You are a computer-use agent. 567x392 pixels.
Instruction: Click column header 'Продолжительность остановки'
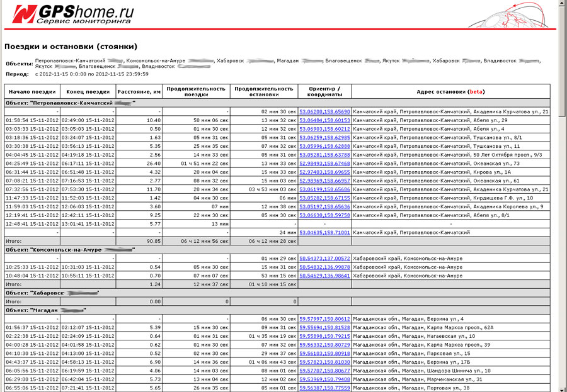(x=264, y=91)
